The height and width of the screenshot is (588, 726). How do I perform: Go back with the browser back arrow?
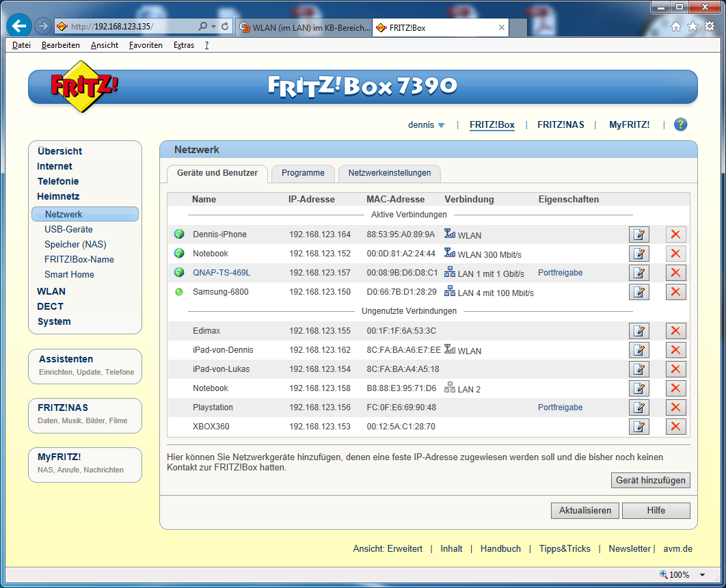point(19,26)
